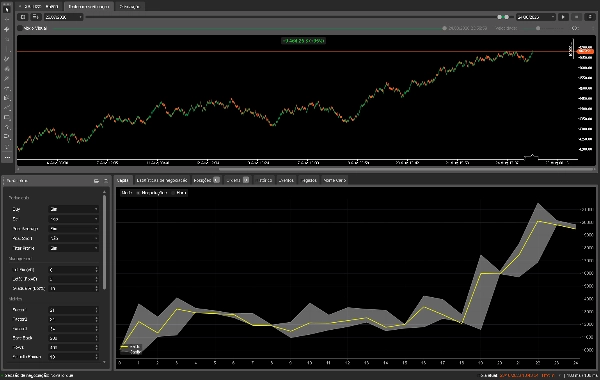Screen dimensions: 600x380
Task: Select the arrow cursor tool in left toolbar
Action: tap(7, 9)
